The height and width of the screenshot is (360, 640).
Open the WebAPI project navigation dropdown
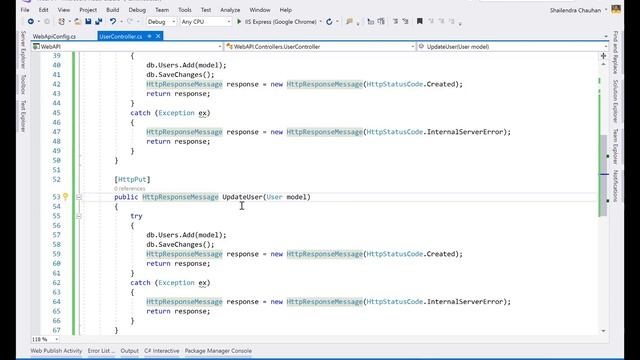tap(127, 47)
